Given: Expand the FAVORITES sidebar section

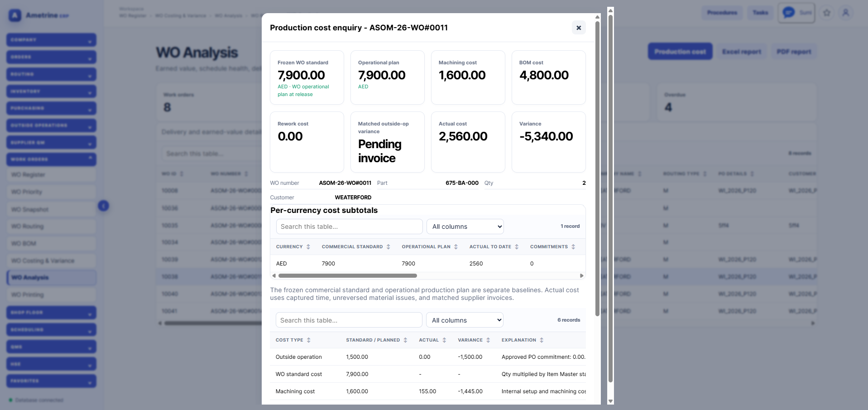Looking at the screenshot, I should (x=51, y=381).
